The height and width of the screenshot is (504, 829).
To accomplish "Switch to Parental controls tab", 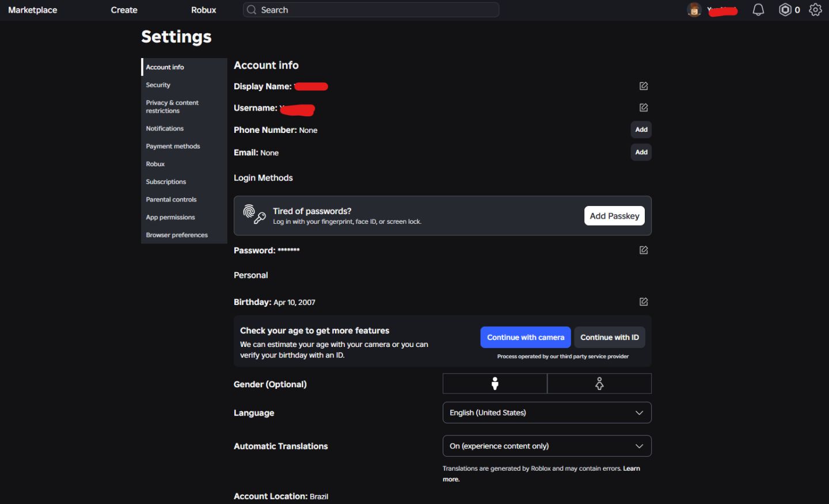I will click(184, 200).
